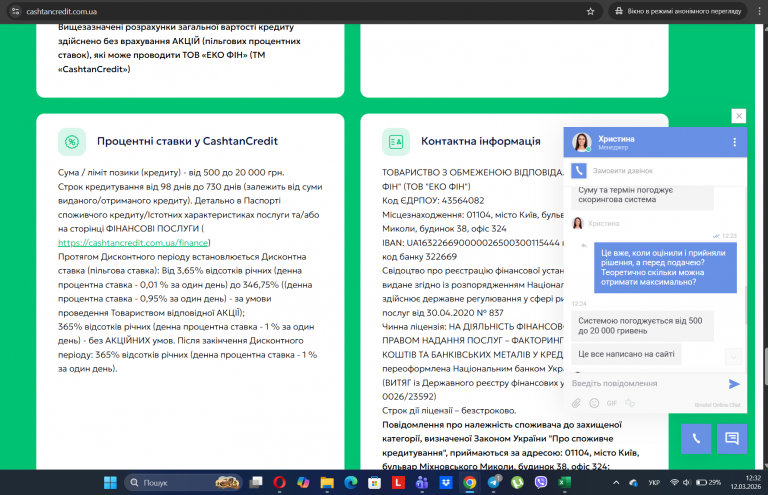Click Христина's avatar in the chat header
This screenshot has height=495, width=768.
(x=582, y=142)
